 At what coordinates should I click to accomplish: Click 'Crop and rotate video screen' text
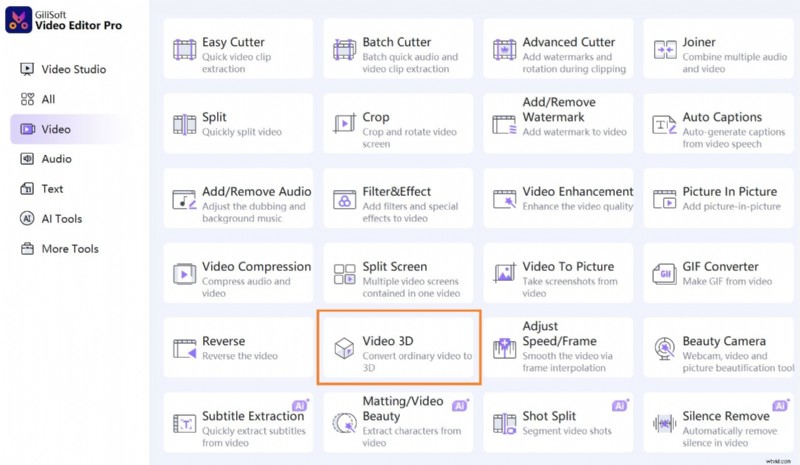[409, 138]
